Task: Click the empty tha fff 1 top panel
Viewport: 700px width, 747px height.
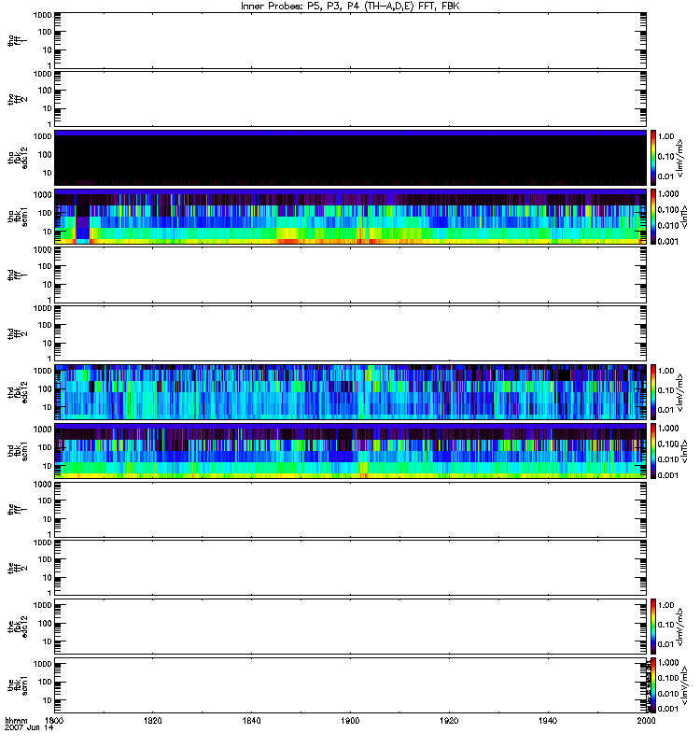Action: pyautogui.click(x=351, y=40)
